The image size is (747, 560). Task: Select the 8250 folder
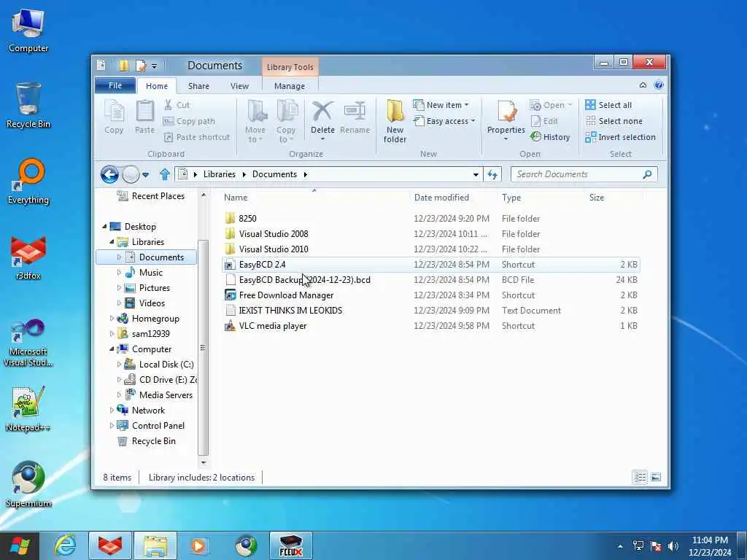click(x=431, y=219)
